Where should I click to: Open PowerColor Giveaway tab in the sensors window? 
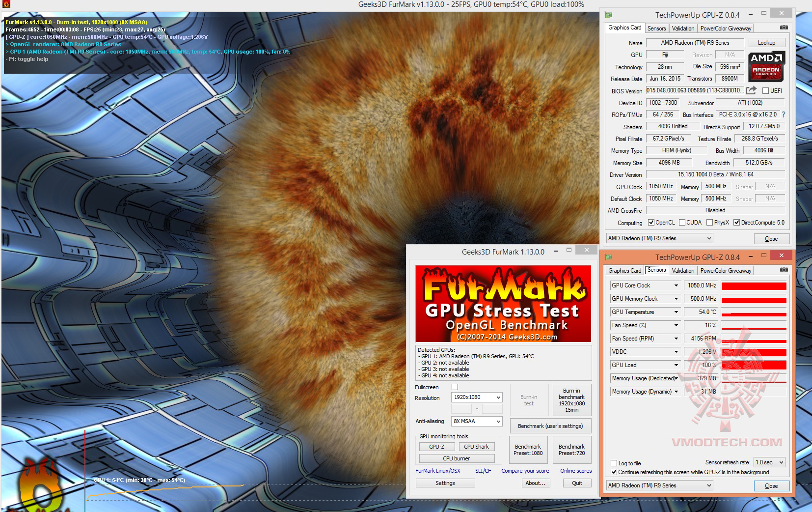[x=726, y=271]
